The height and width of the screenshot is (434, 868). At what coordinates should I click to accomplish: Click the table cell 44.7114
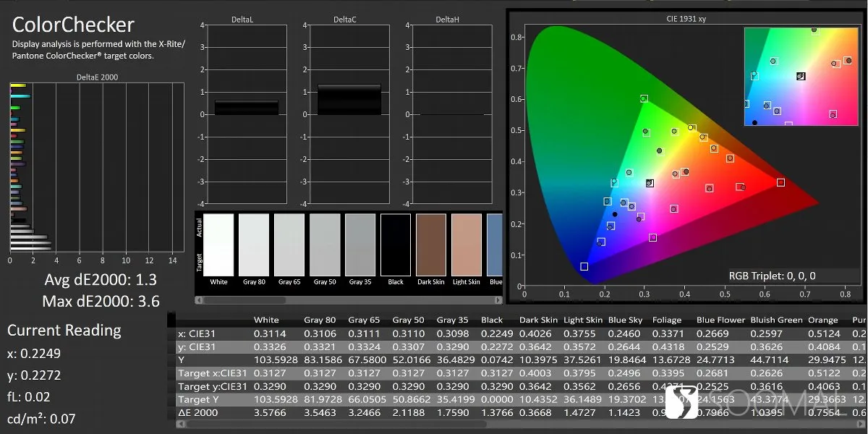768,359
